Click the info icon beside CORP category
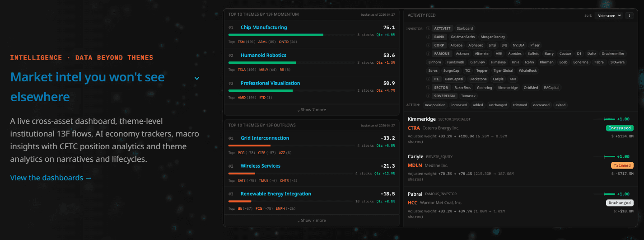 coord(428,45)
